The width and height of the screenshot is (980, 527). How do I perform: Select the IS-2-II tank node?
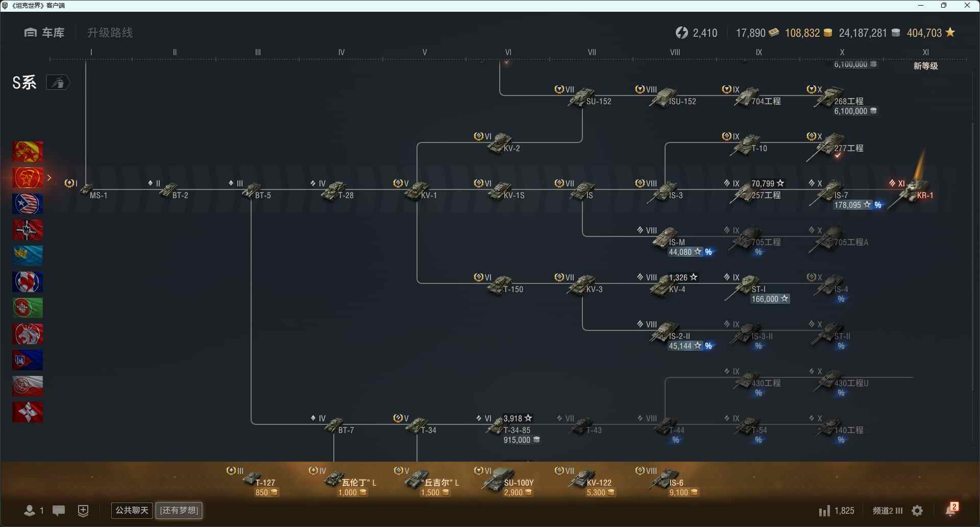tap(665, 331)
